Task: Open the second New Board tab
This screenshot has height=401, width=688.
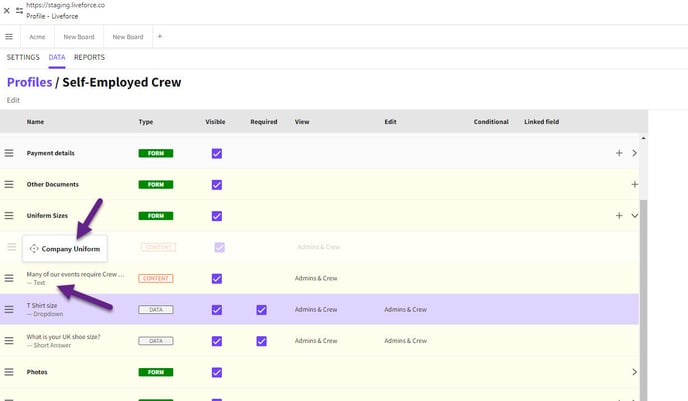Action: pos(128,37)
